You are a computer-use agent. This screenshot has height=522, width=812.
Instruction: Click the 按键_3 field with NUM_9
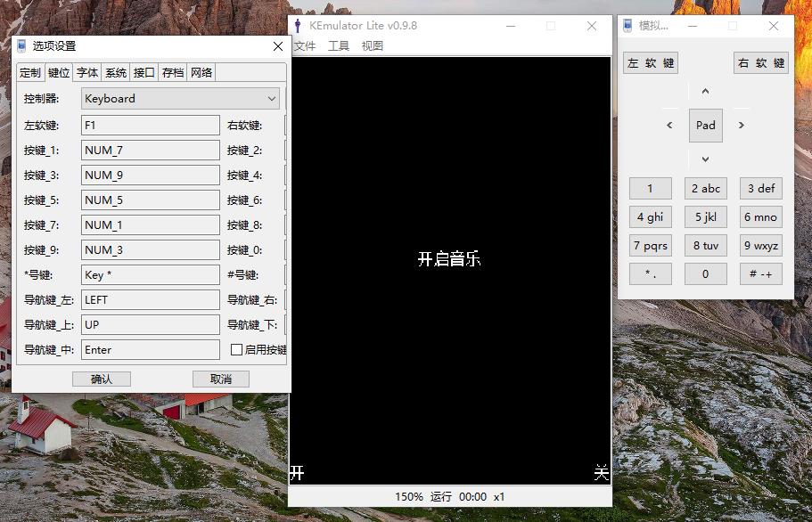(150, 175)
